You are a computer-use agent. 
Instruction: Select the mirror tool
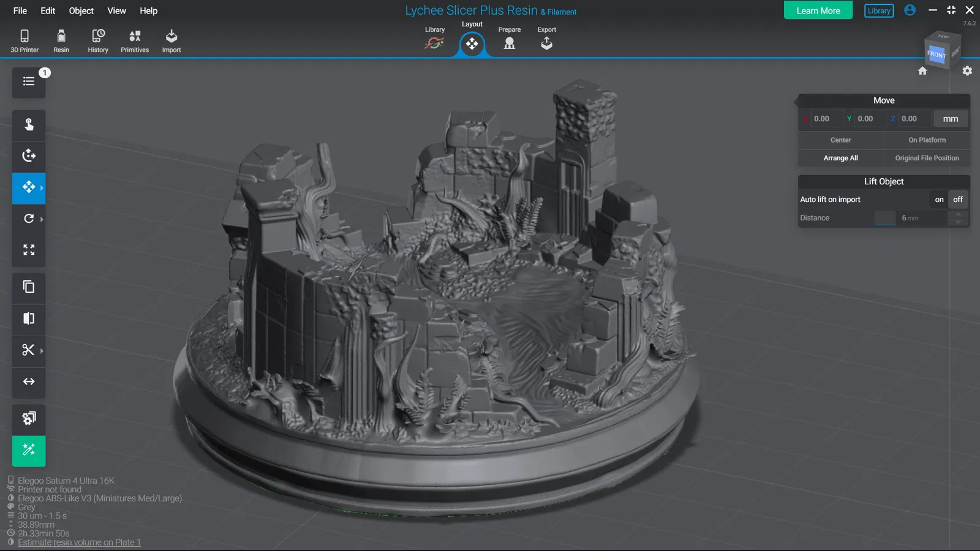tap(29, 318)
